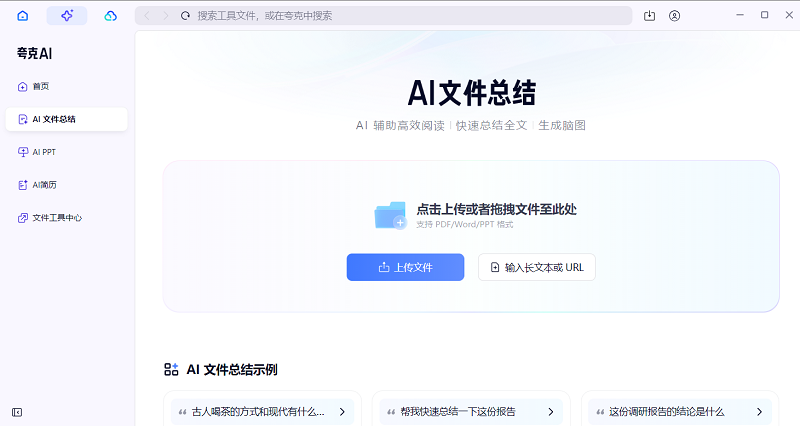Minimize the window

point(740,15)
